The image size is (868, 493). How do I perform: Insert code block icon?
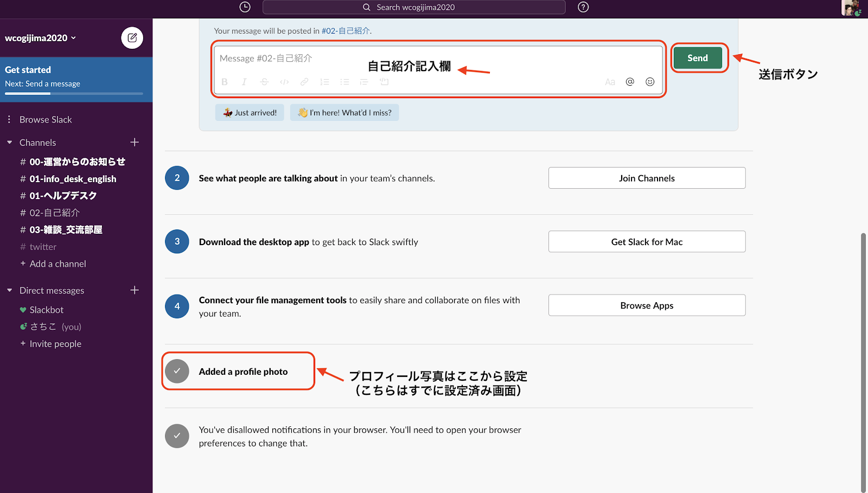(x=384, y=82)
